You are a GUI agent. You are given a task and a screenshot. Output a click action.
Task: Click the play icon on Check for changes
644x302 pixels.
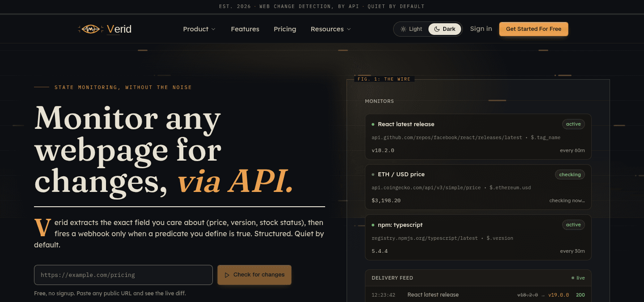point(227,275)
